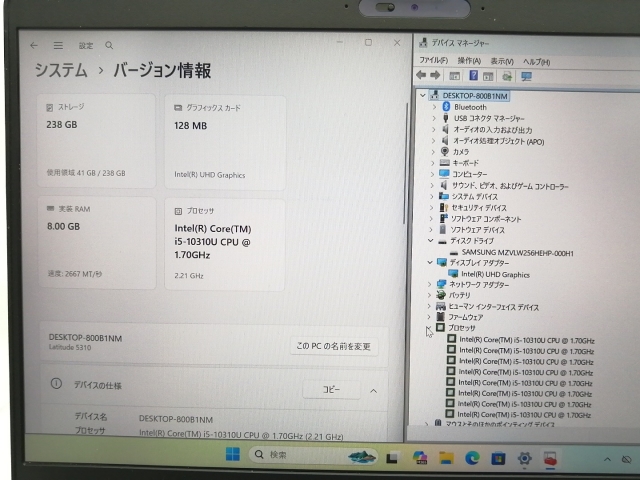
Task: Click the battery (バッテリ) category icon
Action: (x=441, y=295)
